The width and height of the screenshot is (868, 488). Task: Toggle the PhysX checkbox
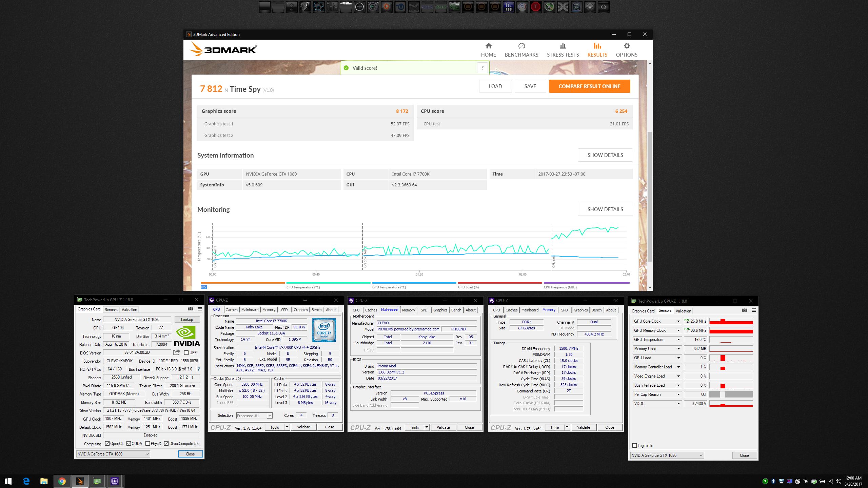click(147, 444)
